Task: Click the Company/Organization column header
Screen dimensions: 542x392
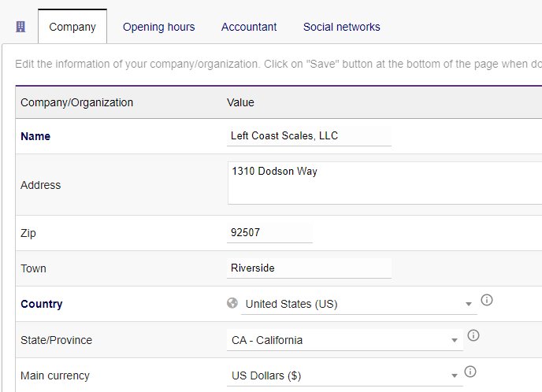Action: click(76, 102)
